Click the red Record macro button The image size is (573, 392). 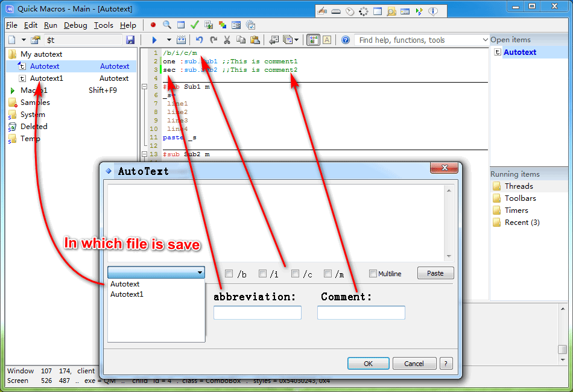coord(153,25)
